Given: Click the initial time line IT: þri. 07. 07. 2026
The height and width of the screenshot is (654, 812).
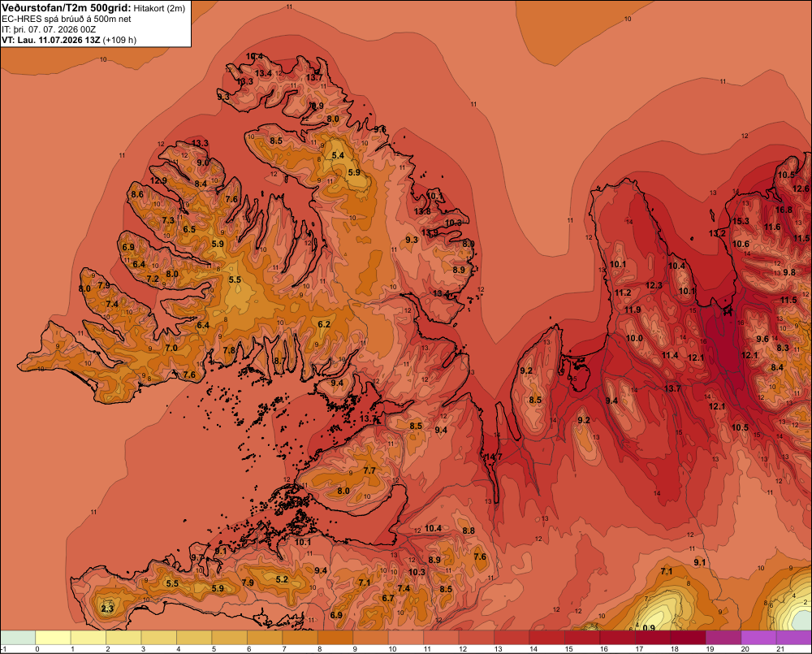Looking at the screenshot, I should pos(49,29).
